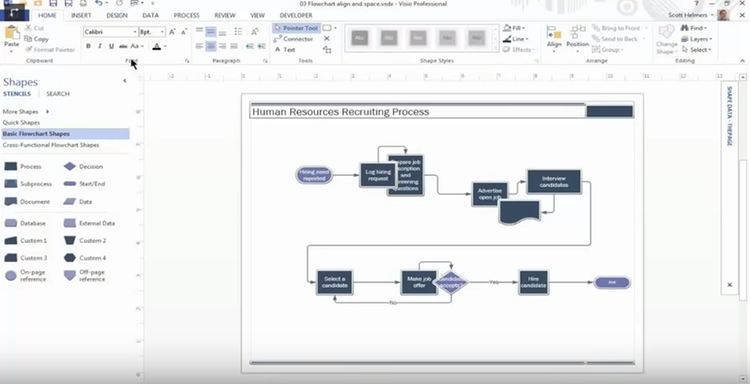Viewport: 750px width, 384px height.
Task: Click the Change Shape icon
Action: pos(666,39)
